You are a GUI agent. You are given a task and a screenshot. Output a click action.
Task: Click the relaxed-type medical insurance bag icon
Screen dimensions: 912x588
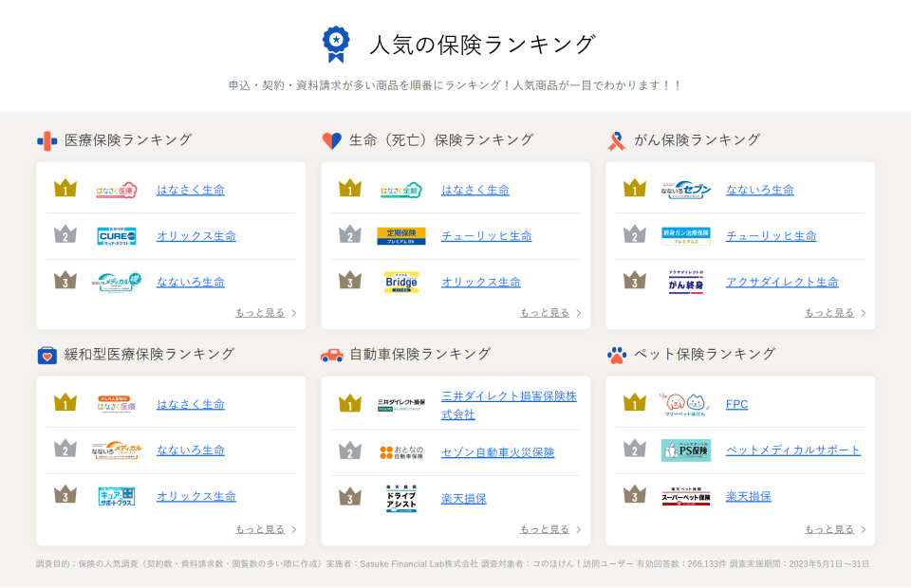tap(47, 355)
